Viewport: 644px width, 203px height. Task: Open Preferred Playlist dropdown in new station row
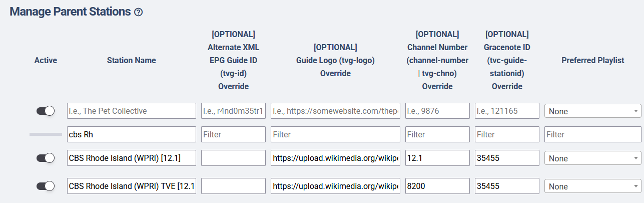[x=592, y=111]
